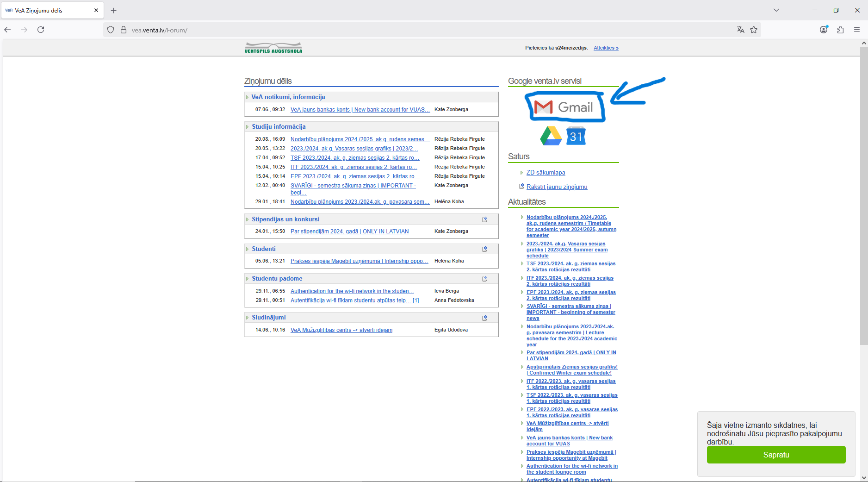Screen dimensions: 868x482
Task: Open VeA notikumi, informācija section
Action: (x=288, y=97)
